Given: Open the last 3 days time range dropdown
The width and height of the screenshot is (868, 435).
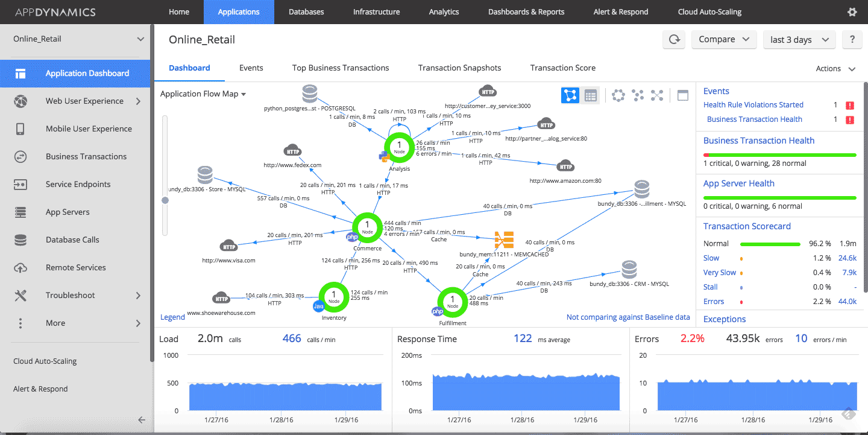Looking at the screenshot, I should pos(799,40).
